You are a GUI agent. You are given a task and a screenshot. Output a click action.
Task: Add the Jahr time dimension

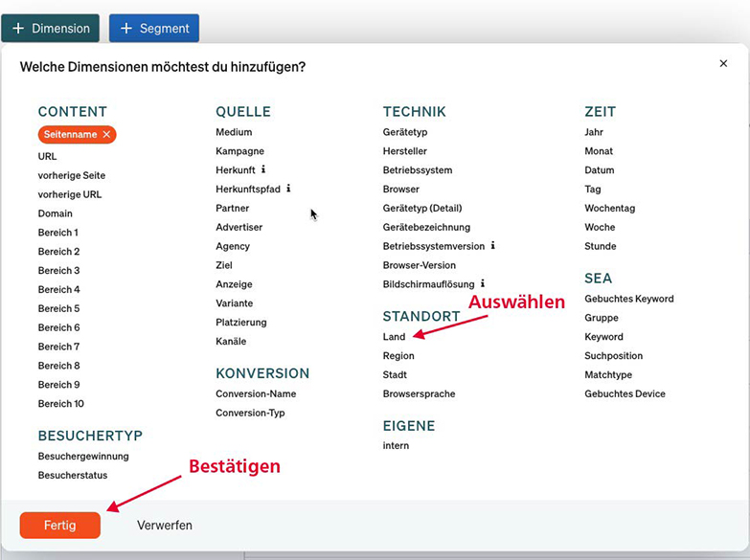click(x=594, y=132)
